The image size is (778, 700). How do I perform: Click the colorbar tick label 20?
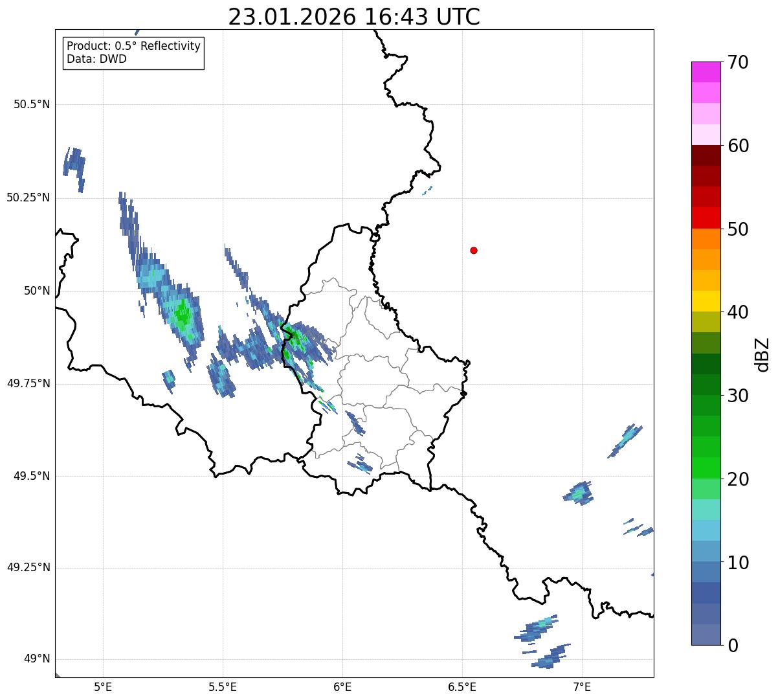coord(738,479)
